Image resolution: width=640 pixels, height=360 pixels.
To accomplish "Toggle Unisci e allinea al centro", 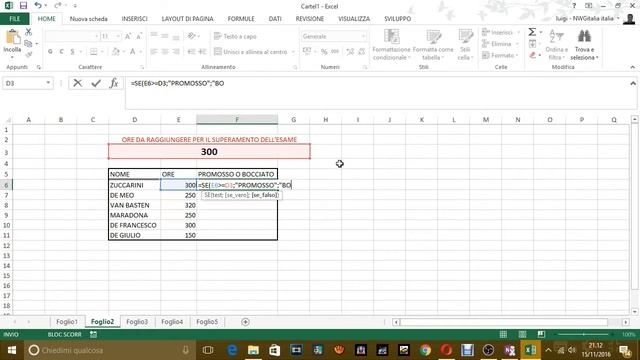I will tap(251, 52).
